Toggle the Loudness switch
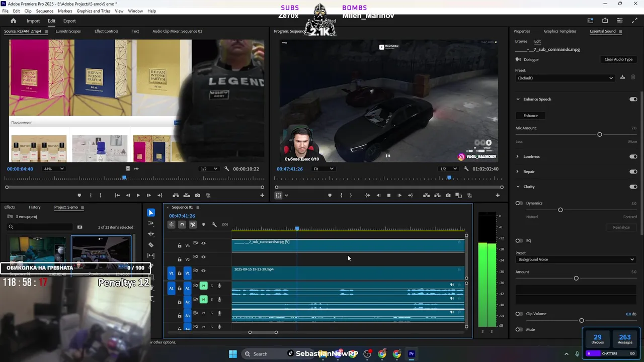This screenshot has width=644, height=362. (x=633, y=156)
